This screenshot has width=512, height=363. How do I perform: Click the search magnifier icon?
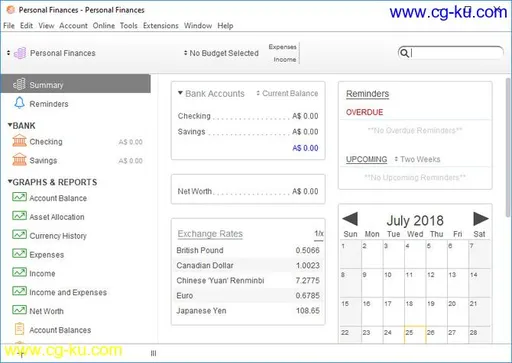pos(404,53)
